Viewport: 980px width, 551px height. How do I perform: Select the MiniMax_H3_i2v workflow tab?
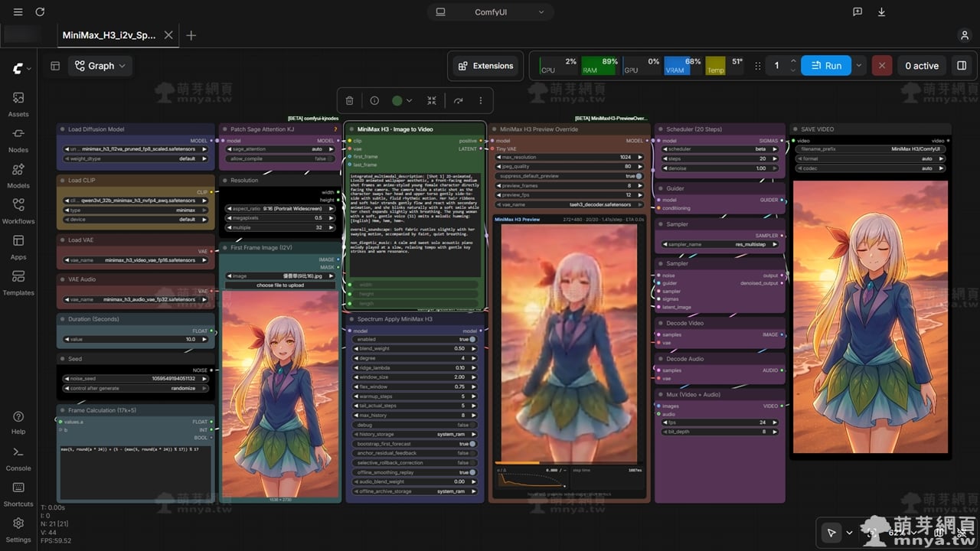(x=109, y=35)
